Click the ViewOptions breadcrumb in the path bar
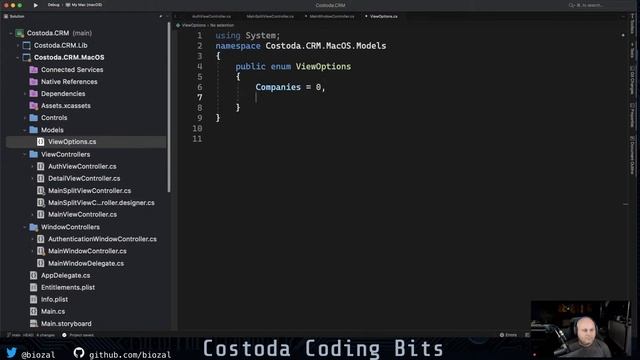The width and height of the screenshot is (640, 360). [193, 25]
